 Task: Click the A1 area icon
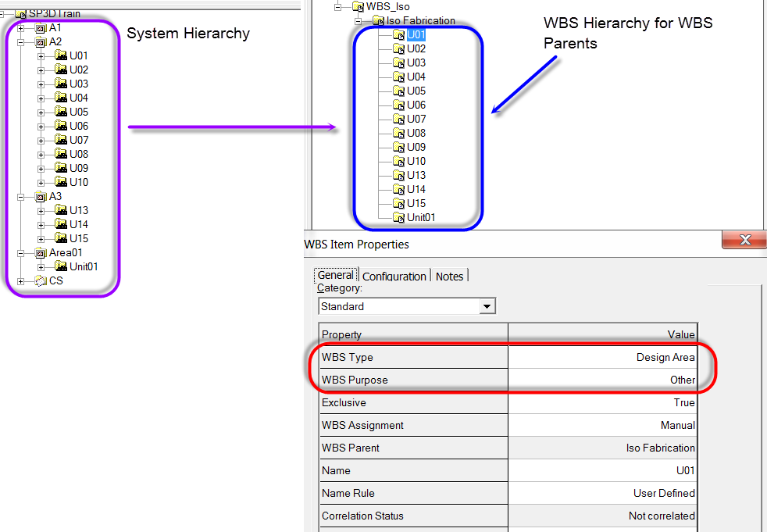pos(41,28)
